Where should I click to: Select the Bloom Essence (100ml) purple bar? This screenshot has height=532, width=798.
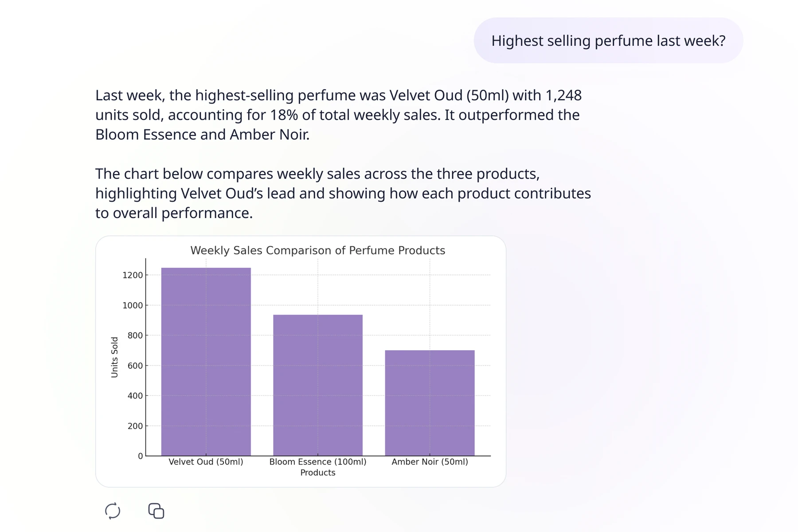(317, 385)
